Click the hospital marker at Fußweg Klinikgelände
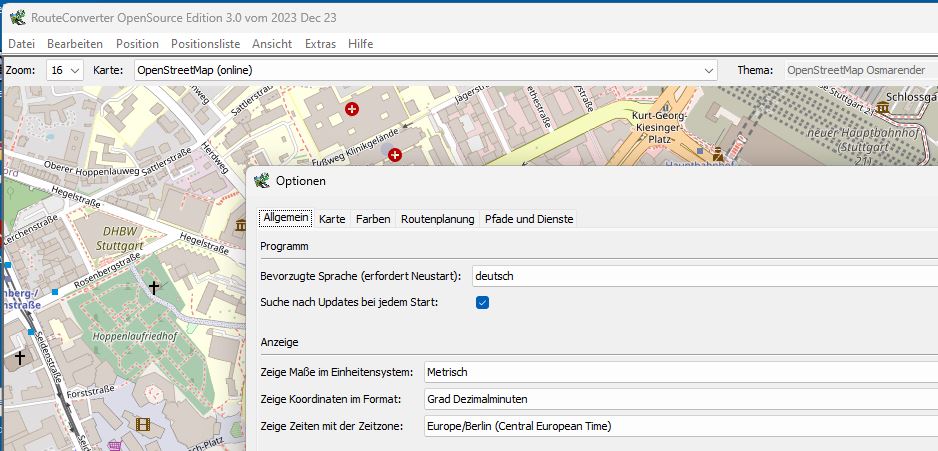The height and width of the screenshot is (451, 938). (x=395, y=154)
